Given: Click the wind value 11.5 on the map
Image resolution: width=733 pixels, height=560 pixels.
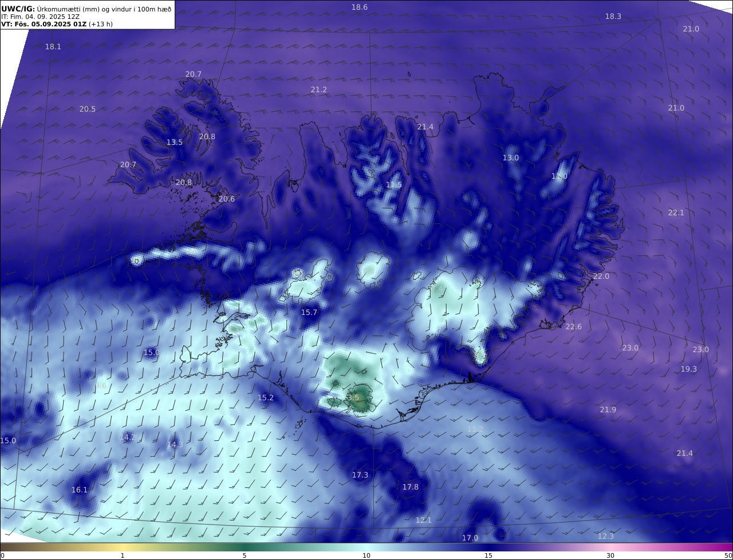Looking at the screenshot, I should [394, 185].
